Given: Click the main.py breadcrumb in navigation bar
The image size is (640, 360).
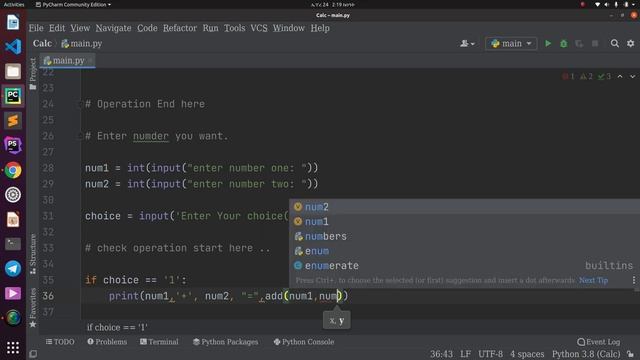Looking at the screenshot, I should point(82,43).
